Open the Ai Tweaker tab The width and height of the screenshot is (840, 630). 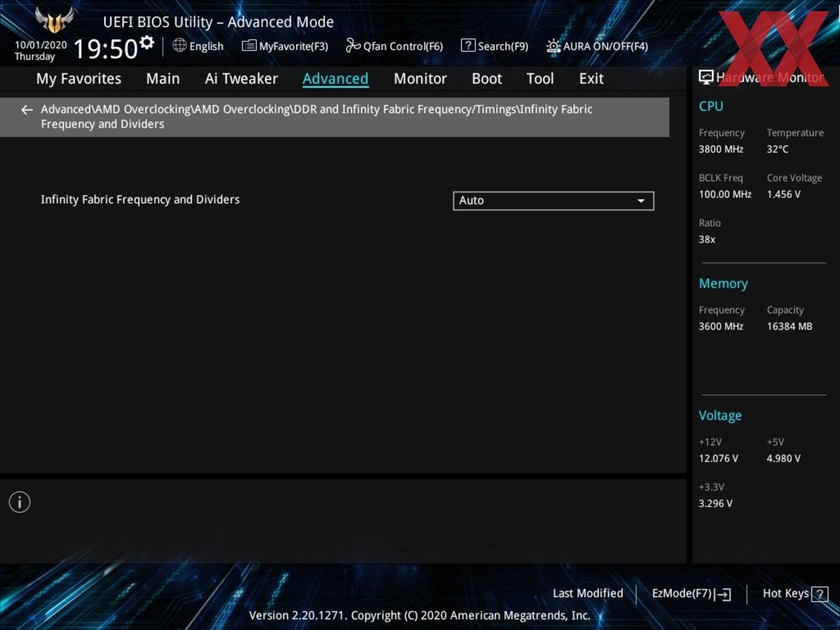(x=241, y=78)
